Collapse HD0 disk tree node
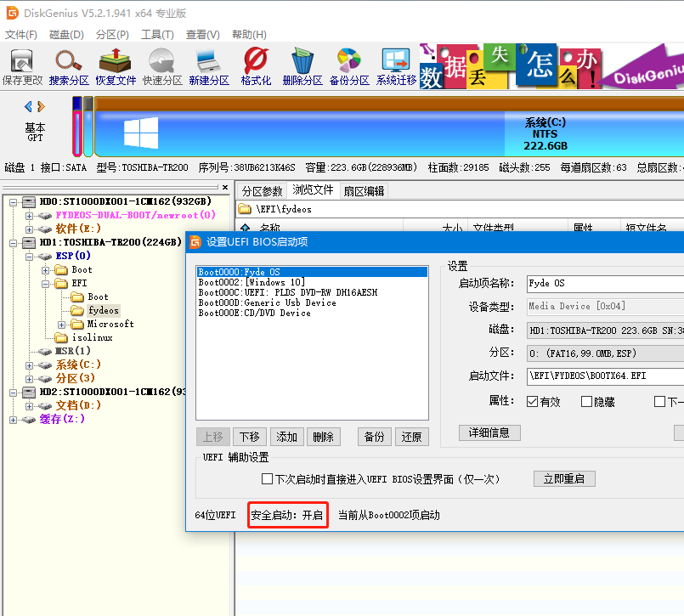684x616 pixels. click(13, 202)
